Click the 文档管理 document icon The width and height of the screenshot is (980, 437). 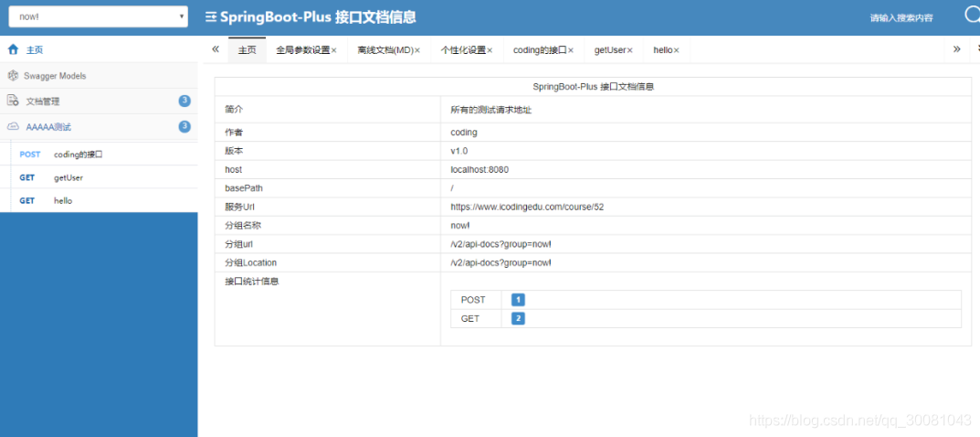[x=13, y=101]
